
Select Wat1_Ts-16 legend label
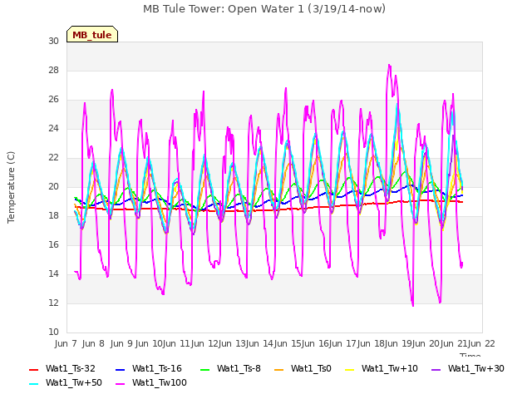[157, 368]
